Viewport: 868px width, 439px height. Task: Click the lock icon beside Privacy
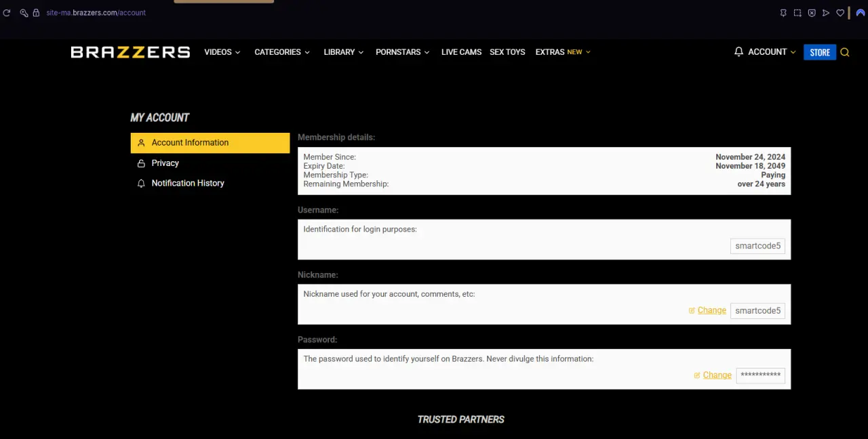tap(141, 163)
